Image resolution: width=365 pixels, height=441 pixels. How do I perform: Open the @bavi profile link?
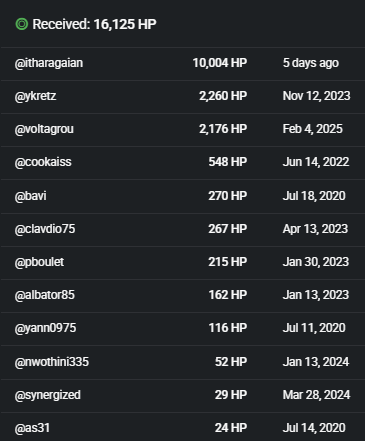[x=31, y=196]
